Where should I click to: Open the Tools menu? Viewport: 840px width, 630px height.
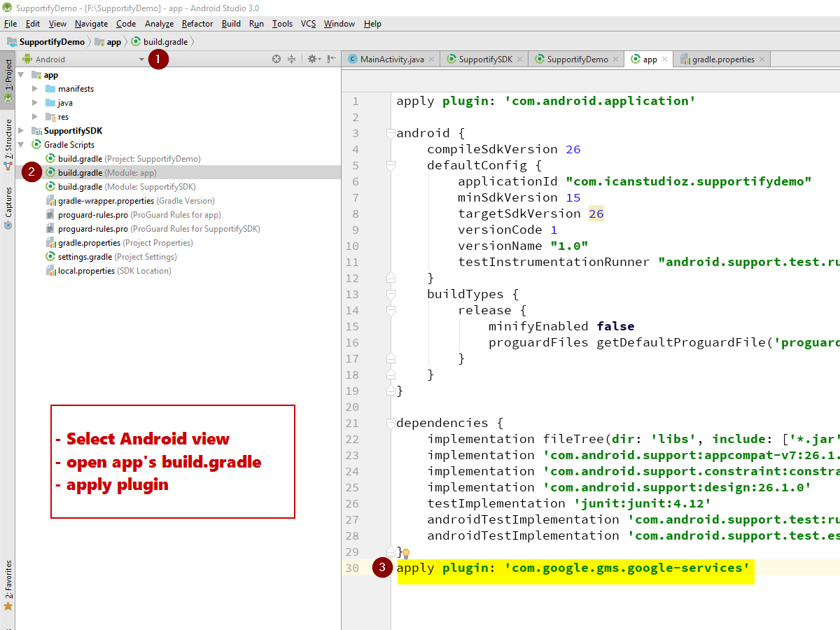[x=282, y=24]
